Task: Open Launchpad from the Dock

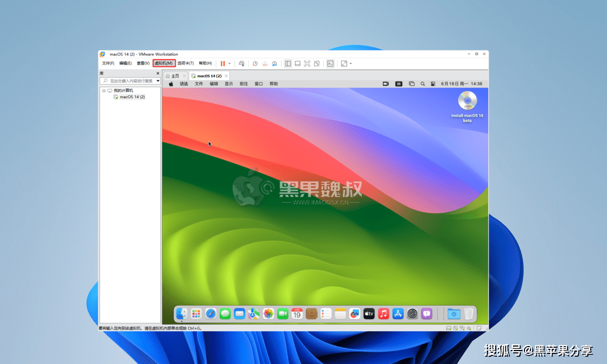Action: [x=196, y=313]
